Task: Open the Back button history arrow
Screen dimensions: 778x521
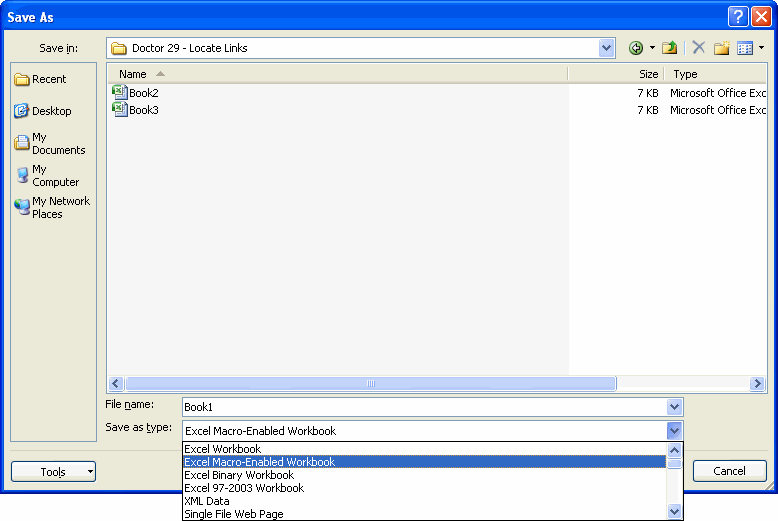Action: 652,48
